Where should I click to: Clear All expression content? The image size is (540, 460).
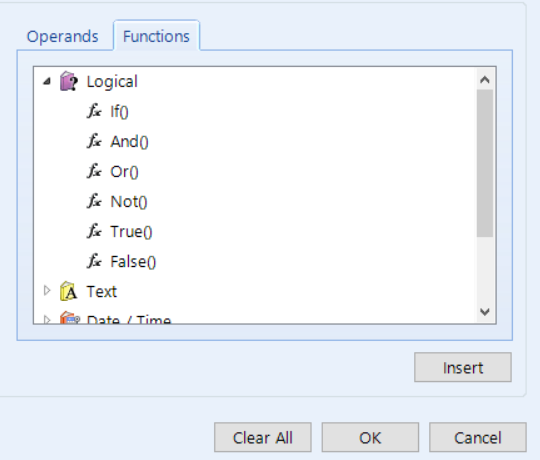tap(262, 437)
